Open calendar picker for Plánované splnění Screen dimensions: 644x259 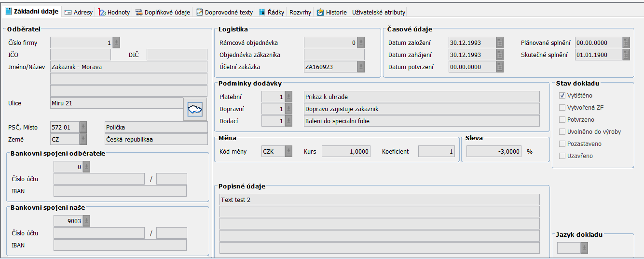(626, 43)
